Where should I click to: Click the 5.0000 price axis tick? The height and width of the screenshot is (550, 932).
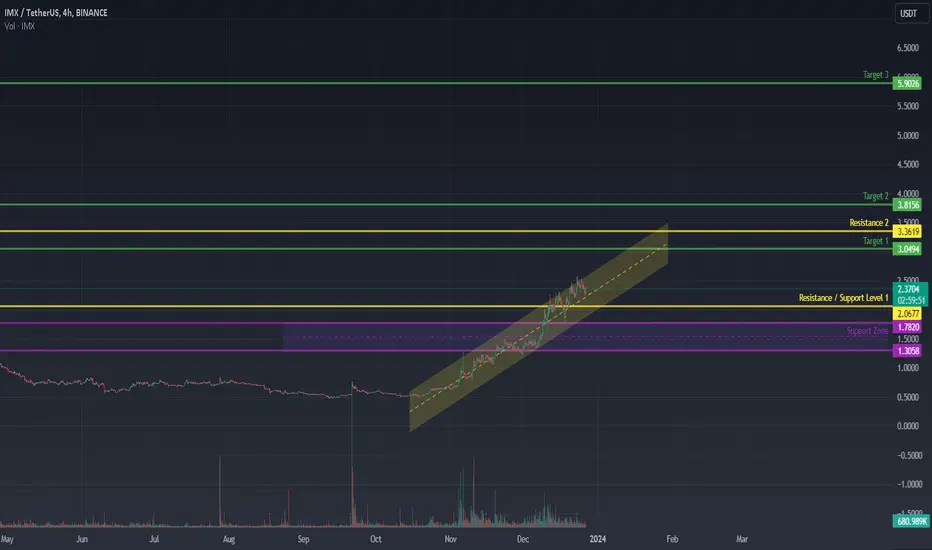908,136
